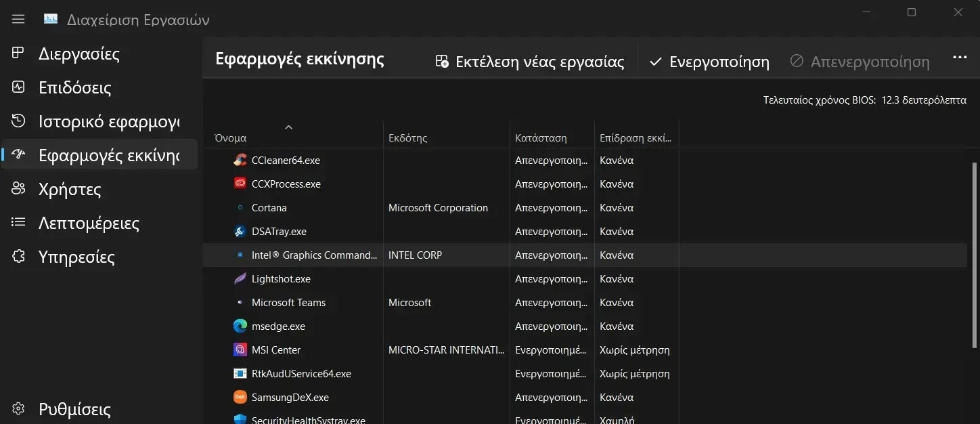The height and width of the screenshot is (424, 980).
Task: Click the sort arrow above Όνομα
Action: [x=288, y=127]
